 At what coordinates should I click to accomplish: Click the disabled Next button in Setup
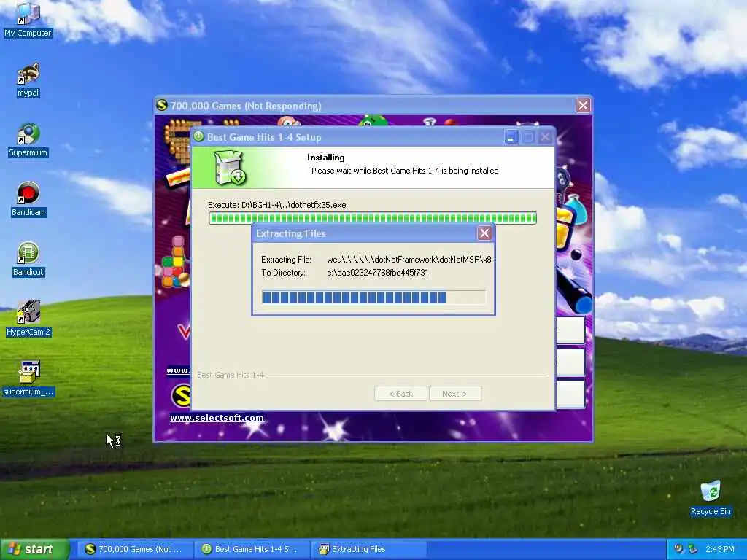pos(454,394)
